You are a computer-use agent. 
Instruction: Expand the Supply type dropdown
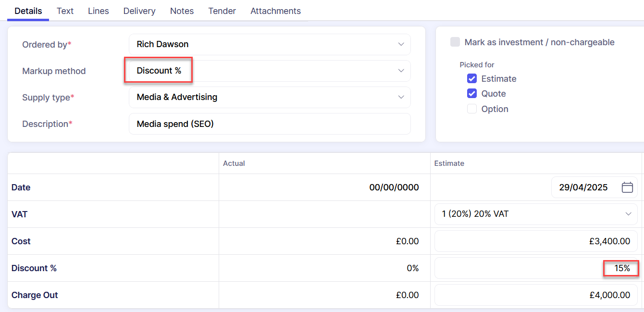[270, 97]
